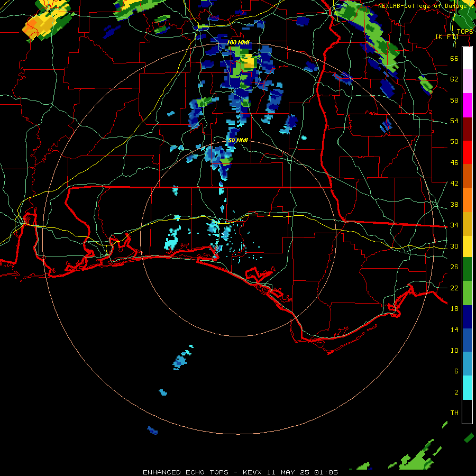Click the gold legend swatch
Image resolution: width=476 pixels, height=476 pixels.
pyautogui.click(x=467, y=224)
